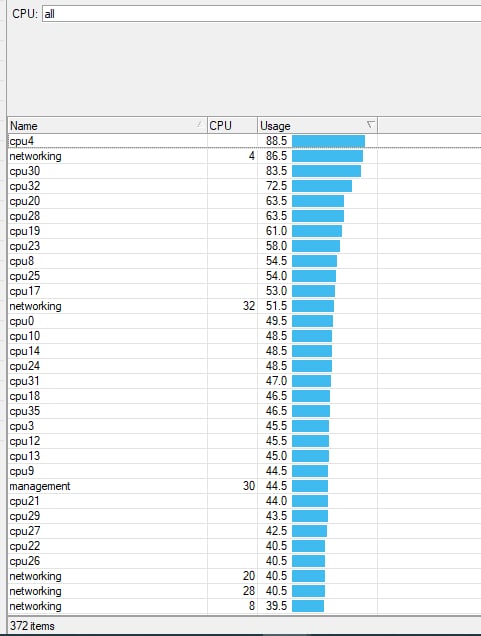Click the 58.0 usage value
This screenshot has width=481, height=636.
(x=276, y=246)
